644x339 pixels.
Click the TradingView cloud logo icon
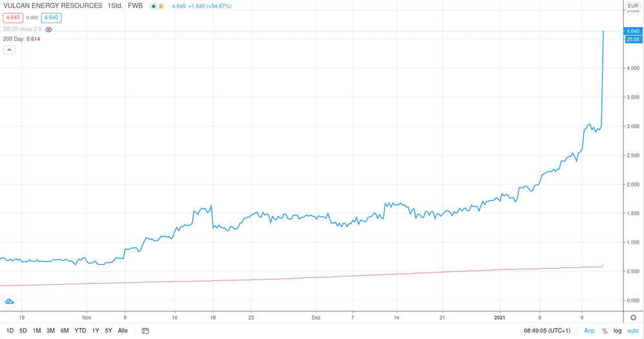pos(9,301)
